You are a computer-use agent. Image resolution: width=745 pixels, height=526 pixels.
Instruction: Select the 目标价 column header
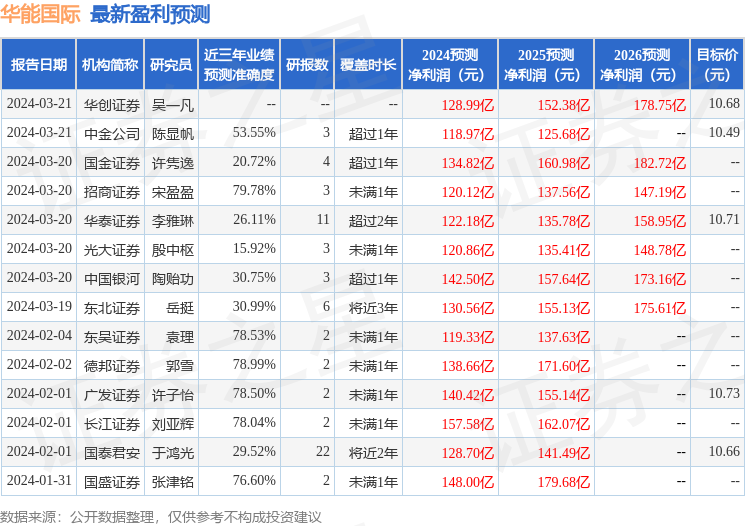pyautogui.click(x=717, y=64)
